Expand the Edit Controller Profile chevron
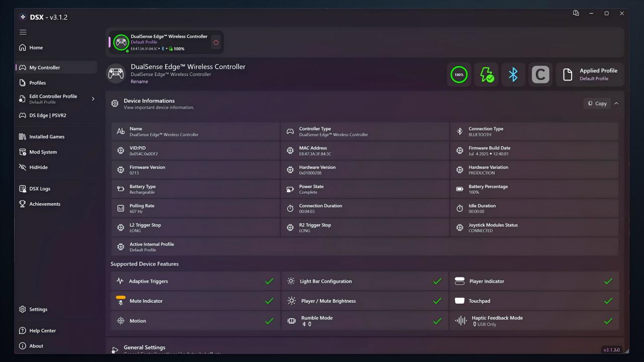The width and height of the screenshot is (644, 362). (93, 99)
